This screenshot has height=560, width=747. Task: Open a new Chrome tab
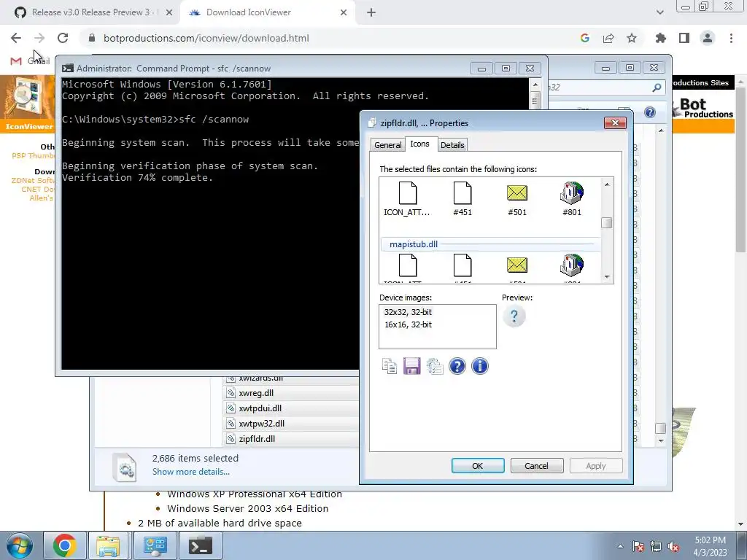click(x=371, y=13)
